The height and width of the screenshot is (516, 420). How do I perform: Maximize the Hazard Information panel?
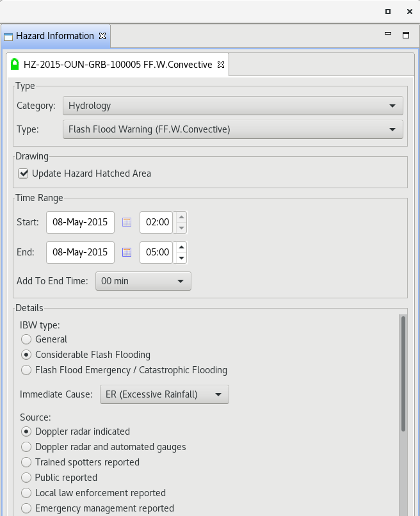tap(406, 35)
